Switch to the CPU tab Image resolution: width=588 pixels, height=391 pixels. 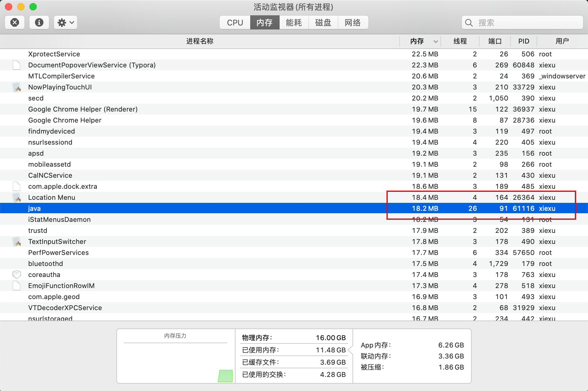coord(235,23)
